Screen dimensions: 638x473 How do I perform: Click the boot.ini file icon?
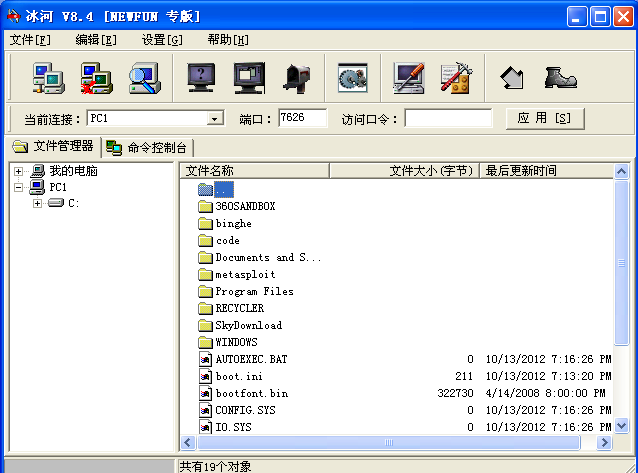[206, 377]
